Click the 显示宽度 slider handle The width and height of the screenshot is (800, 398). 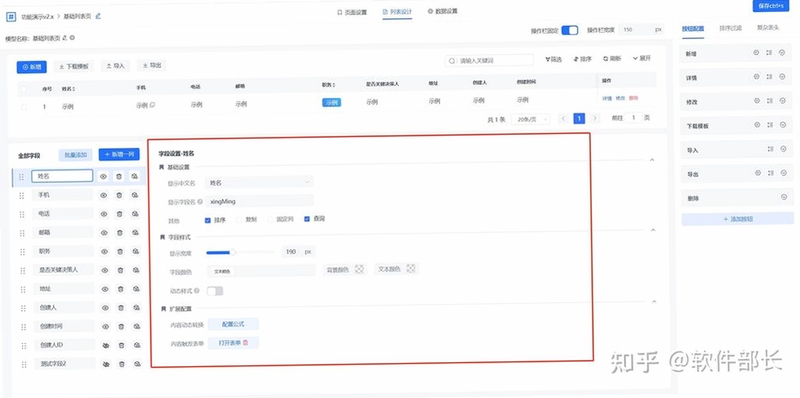(233, 252)
